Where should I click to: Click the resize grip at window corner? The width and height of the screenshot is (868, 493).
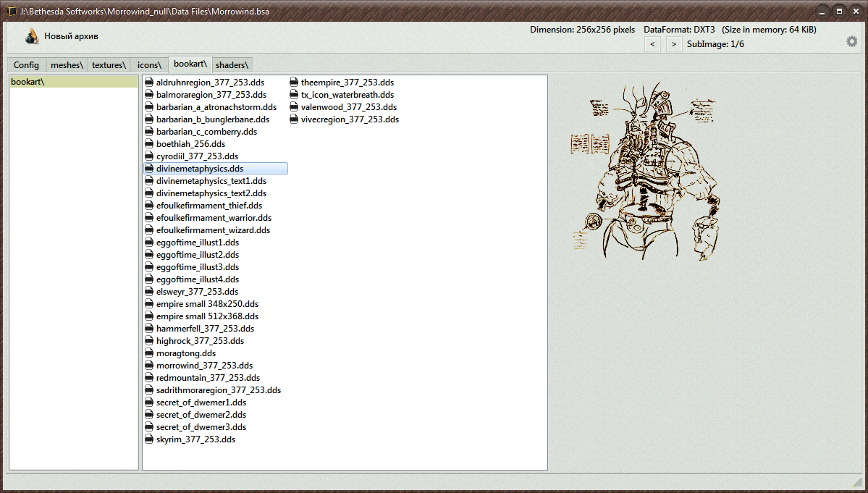(x=857, y=483)
